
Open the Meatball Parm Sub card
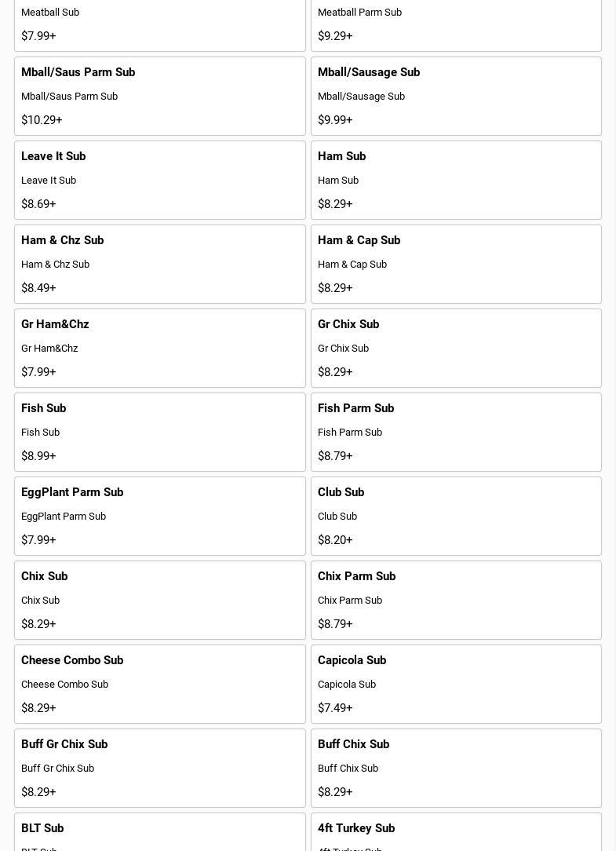coord(456,24)
